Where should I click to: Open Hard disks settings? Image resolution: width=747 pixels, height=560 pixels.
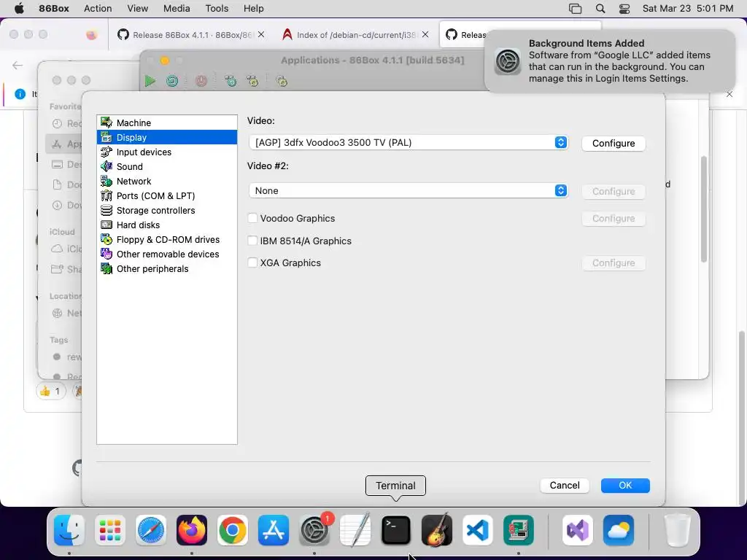tap(167, 225)
